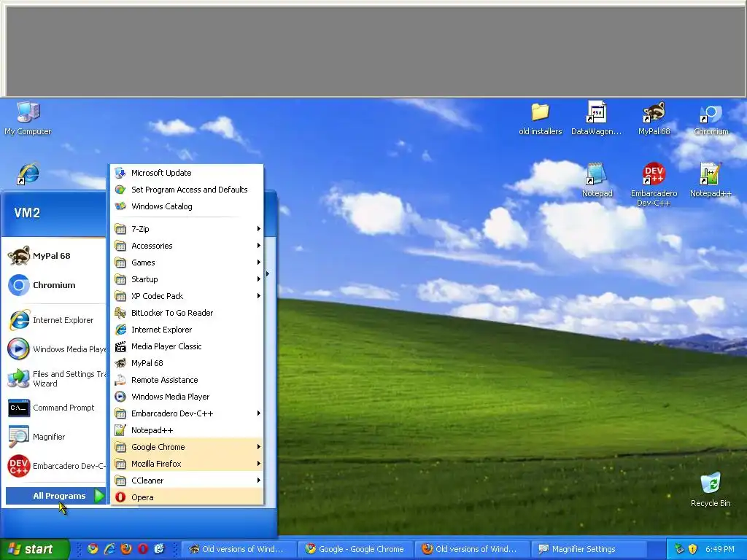Screen dimensions: 747x560
Task: Open the old installers folder on desktop
Action: pos(541,119)
